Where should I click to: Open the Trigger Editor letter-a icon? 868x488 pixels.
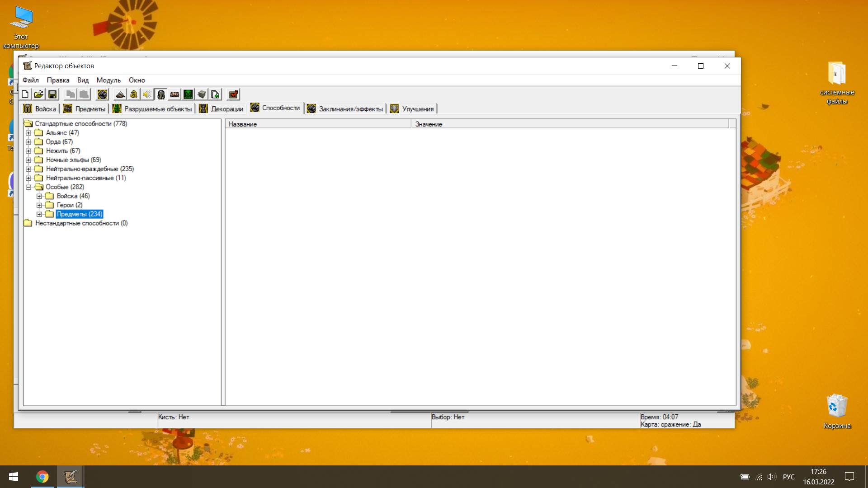tap(134, 94)
